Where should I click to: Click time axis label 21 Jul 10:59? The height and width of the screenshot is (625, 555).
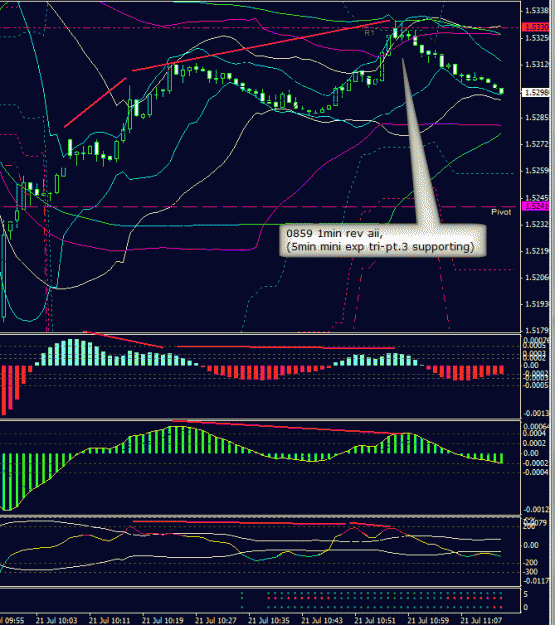(428, 621)
